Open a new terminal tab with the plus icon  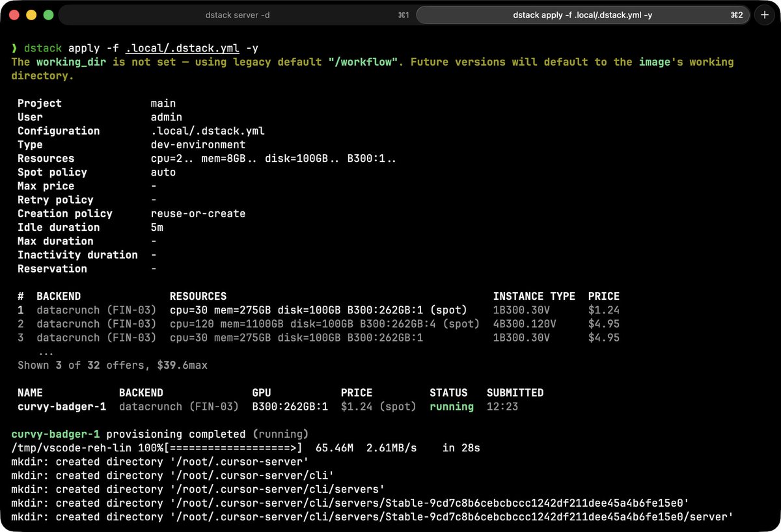pyautogui.click(x=764, y=14)
